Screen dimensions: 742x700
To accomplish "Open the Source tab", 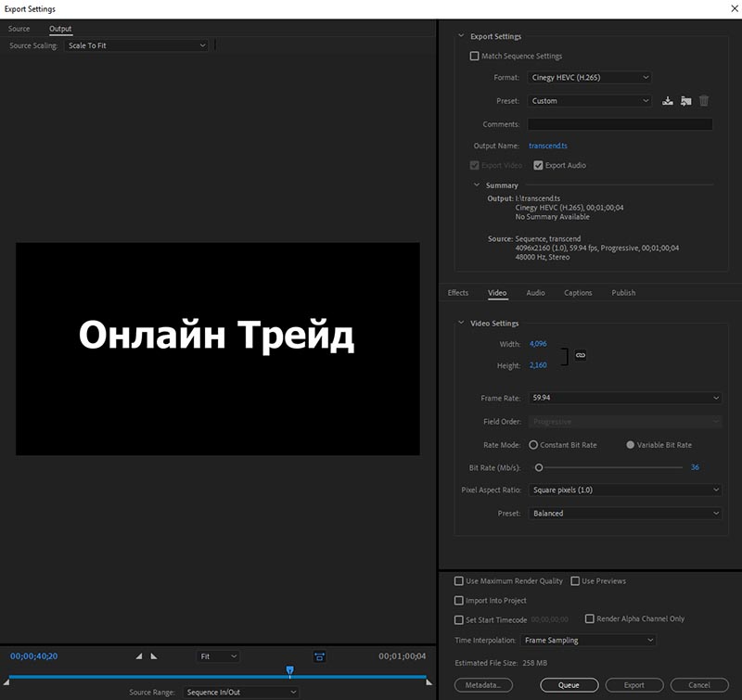I will 19,29.
